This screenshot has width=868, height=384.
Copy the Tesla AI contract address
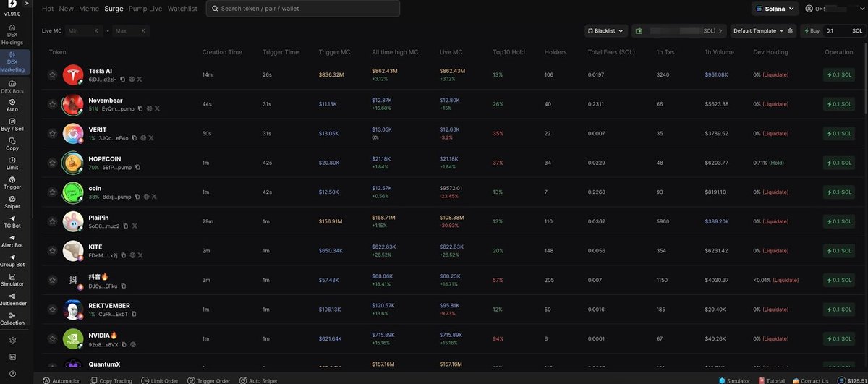tap(122, 79)
